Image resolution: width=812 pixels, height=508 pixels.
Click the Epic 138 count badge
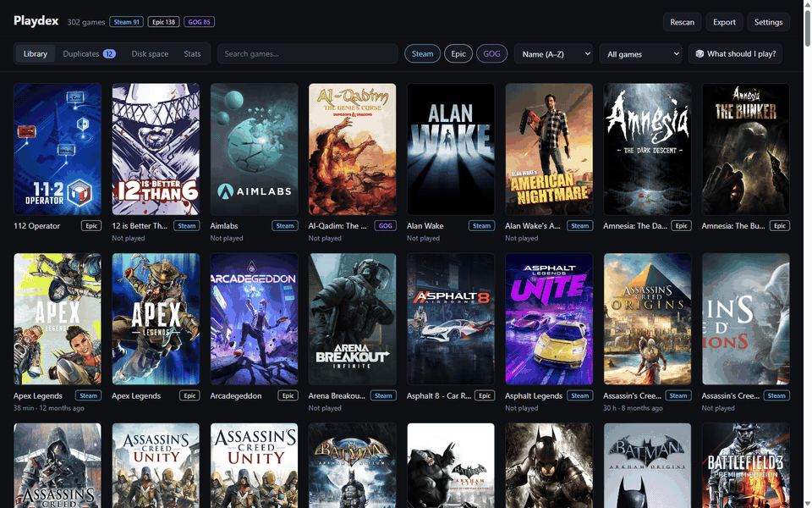click(163, 22)
